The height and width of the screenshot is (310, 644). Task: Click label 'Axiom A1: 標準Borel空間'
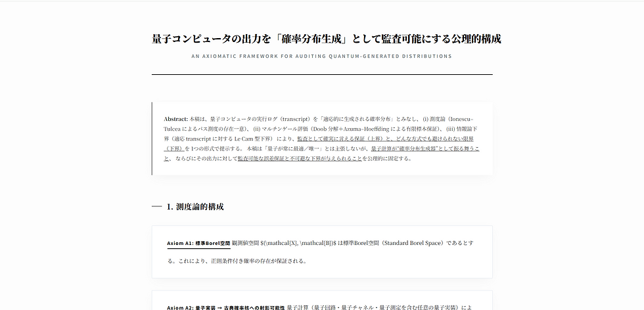(x=198, y=243)
